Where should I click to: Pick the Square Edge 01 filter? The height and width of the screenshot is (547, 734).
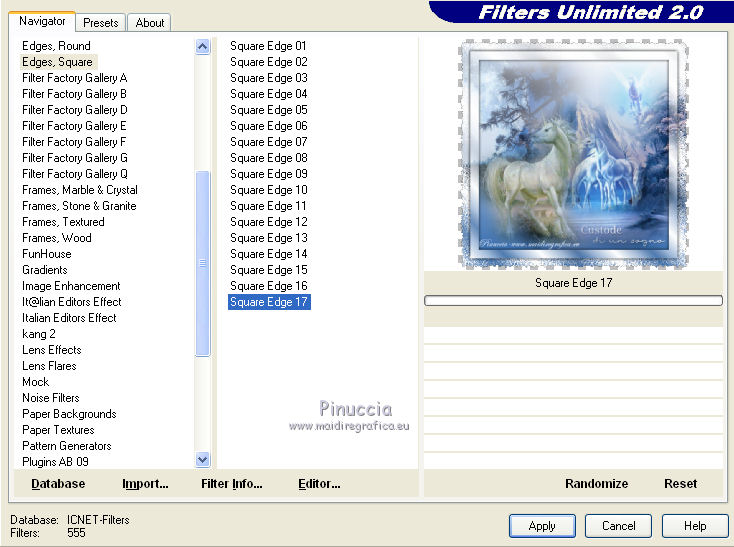[x=268, y=46]
